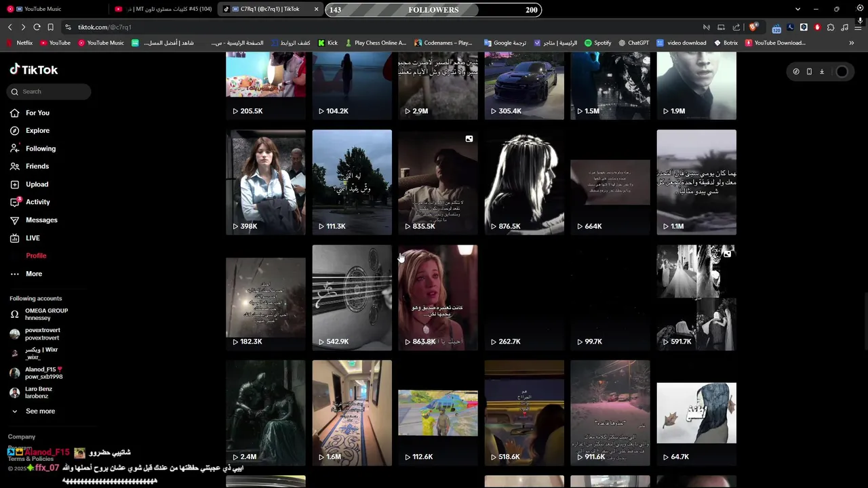This screenshot has width=868, height=488.
Task: Open TikTok LIVE page
Action: (33, 238)
